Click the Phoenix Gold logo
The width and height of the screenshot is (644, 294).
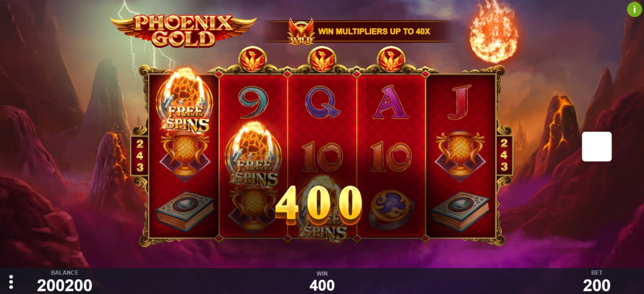click(184, 30)
